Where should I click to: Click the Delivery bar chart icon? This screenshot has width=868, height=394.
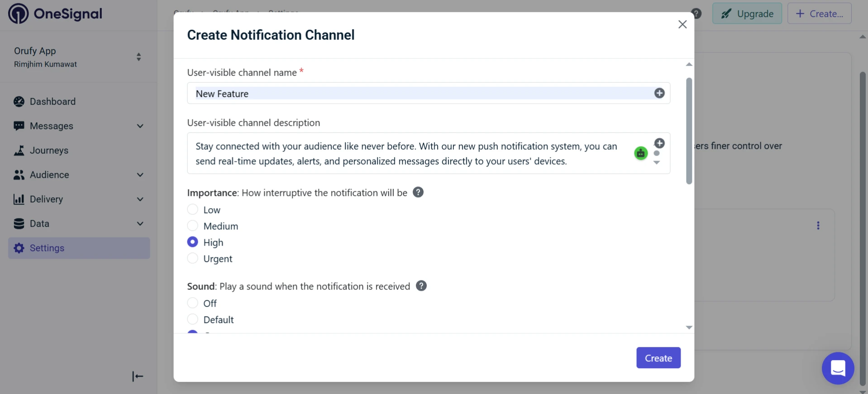click(x=19, y=199)
